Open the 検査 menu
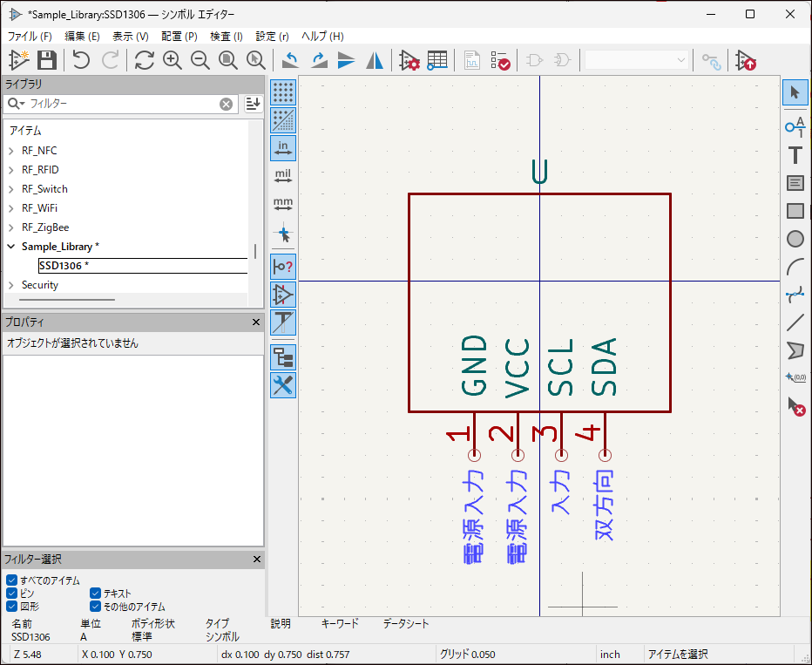 point(227,37)
